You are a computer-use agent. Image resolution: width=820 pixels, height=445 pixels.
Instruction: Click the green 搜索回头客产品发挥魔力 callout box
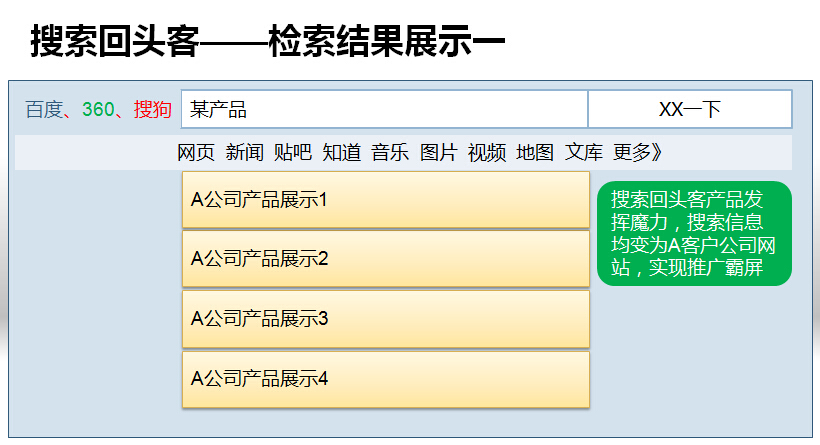(x=694, y=233)
